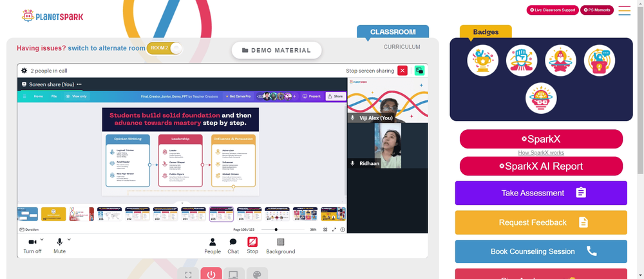Viewport: 644px width, 279px height.
Task: Open call settings gear icon
Action: [x=24, y=71]
